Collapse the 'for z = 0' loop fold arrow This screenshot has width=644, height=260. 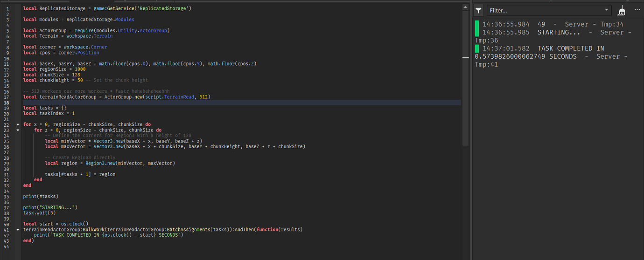18,130
